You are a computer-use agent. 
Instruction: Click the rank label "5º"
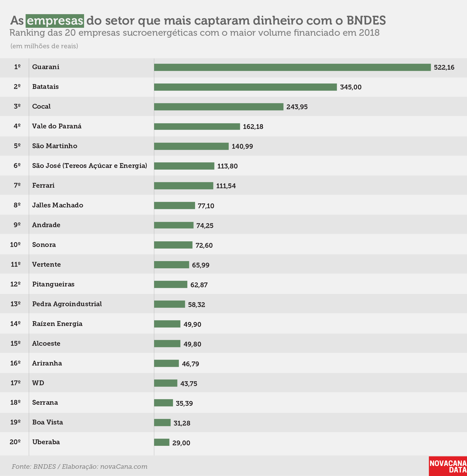17,146
